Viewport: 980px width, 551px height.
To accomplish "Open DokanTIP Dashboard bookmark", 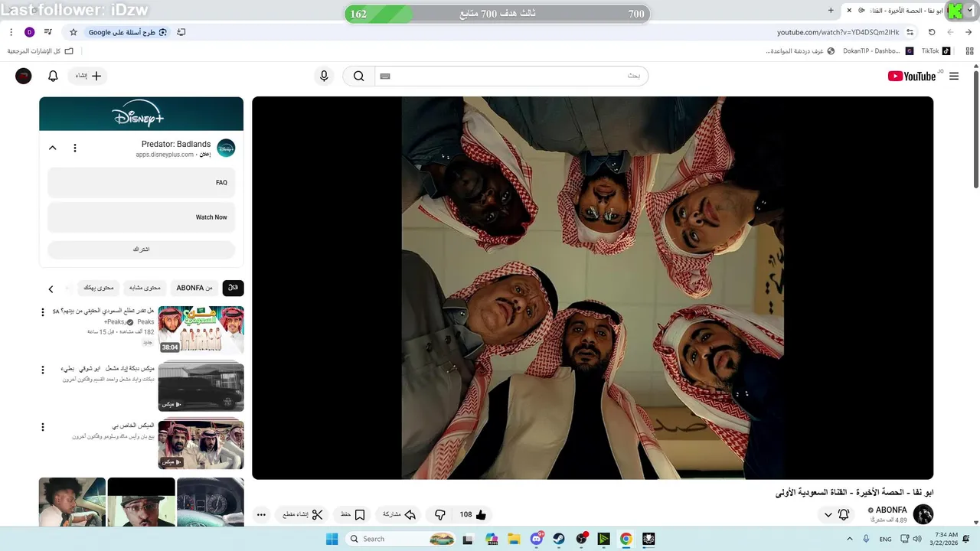I will tap(877, 51).
